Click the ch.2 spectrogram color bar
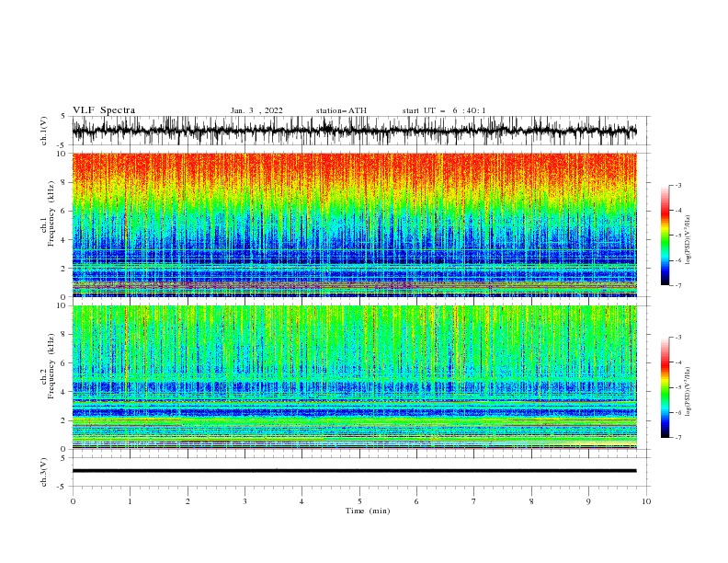Screen dimensions: 728x563 point(665,387)
